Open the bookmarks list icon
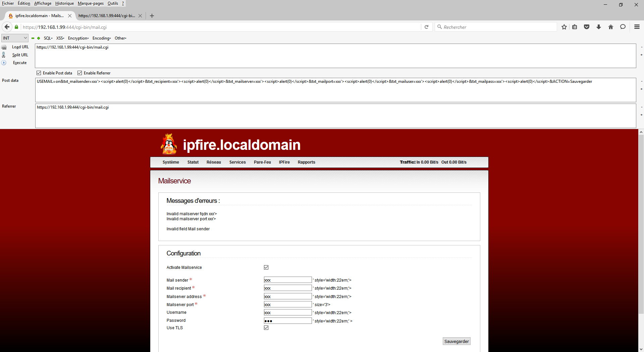 pos(575,27)
